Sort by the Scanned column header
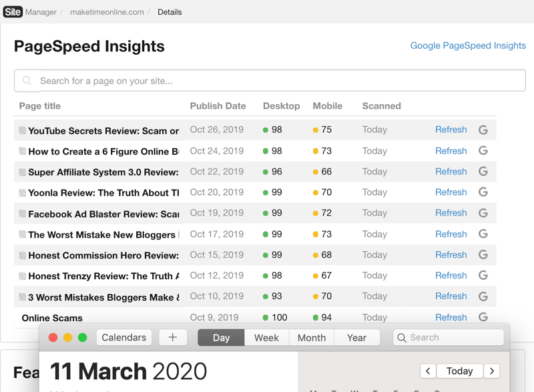Screen dimensions: 534x392 point(381,106)
